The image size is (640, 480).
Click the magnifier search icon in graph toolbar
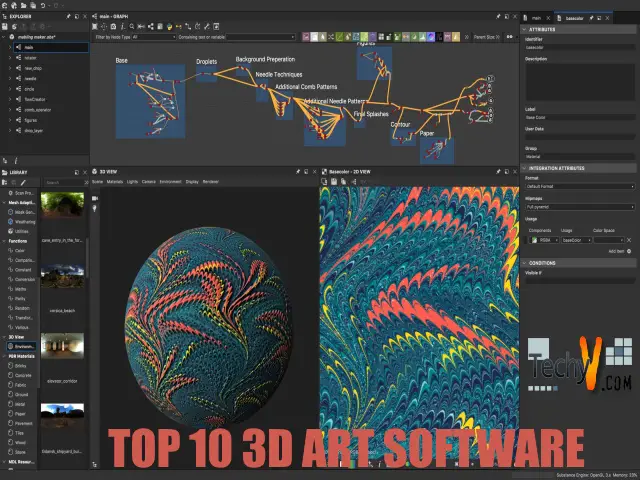[x=132, y=27]
